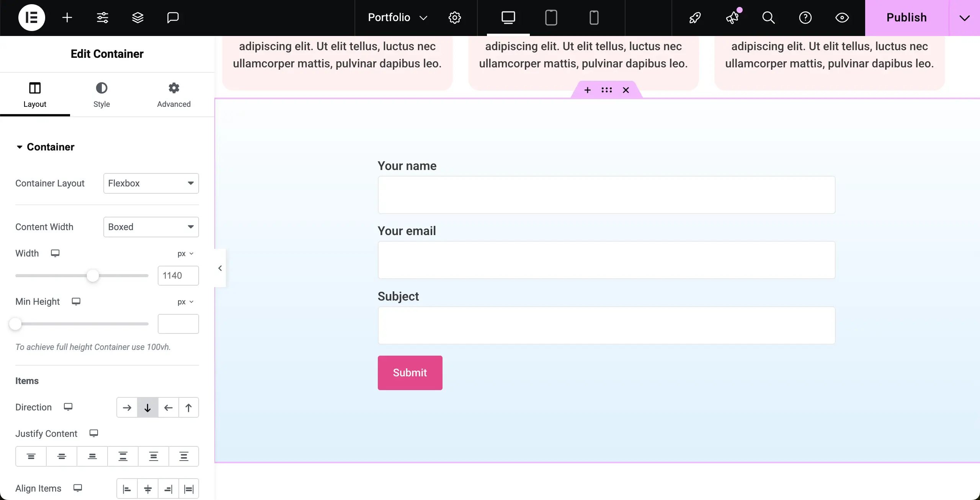Open the Finder search icon
This screenshot has width=980, height=500.
pos(769,18)
